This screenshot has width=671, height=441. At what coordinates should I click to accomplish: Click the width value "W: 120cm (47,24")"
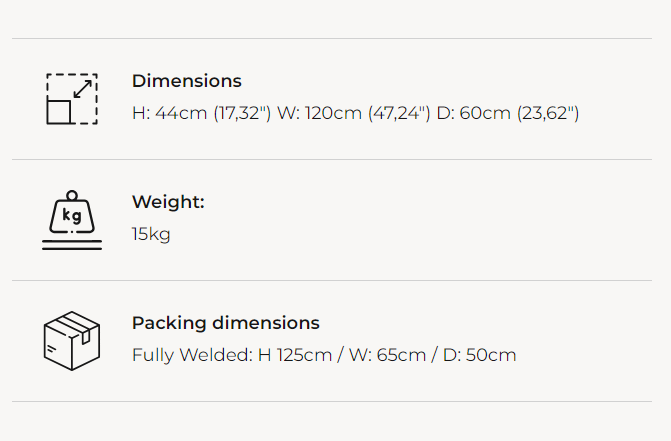[354, 112]
